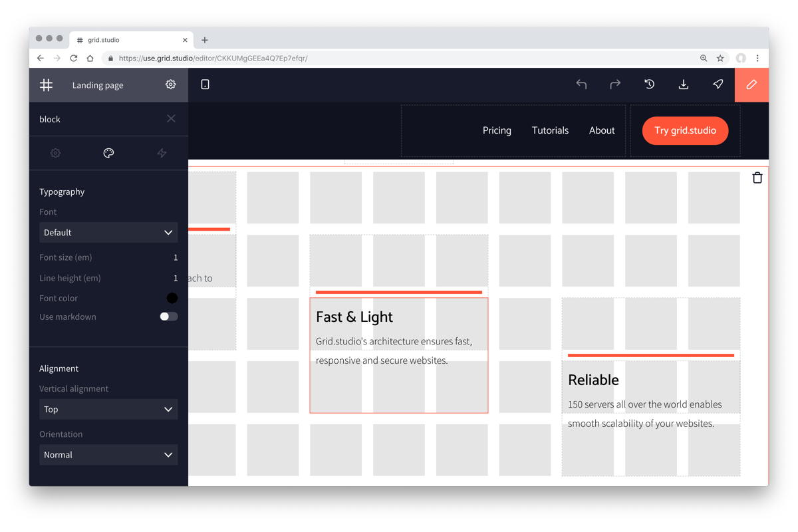The image size is (798, 532).
Task: Close the block panel with X
Action: (x=171, y=119)
